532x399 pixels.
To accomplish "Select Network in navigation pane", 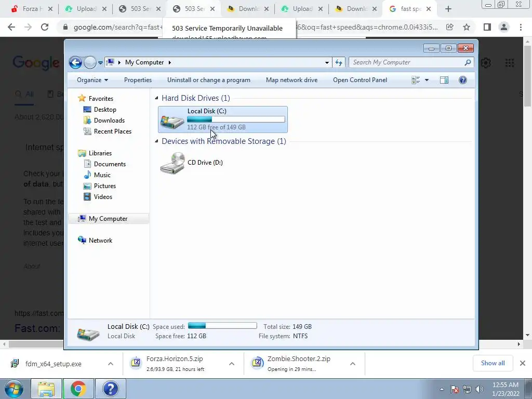I will (x=100, y=241).
